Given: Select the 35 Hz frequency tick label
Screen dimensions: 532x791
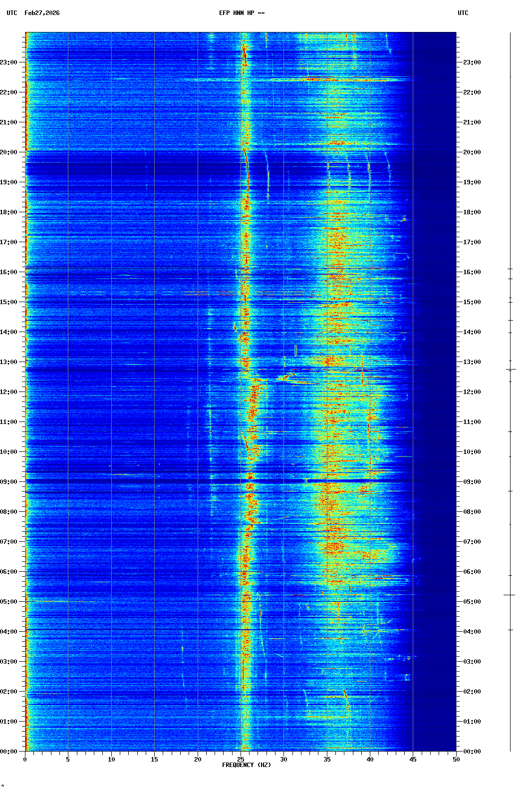Looking at the screenshot, I should [327, 760].
